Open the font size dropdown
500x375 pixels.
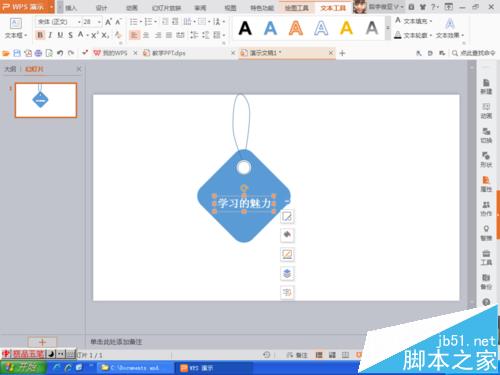point(99,22)
